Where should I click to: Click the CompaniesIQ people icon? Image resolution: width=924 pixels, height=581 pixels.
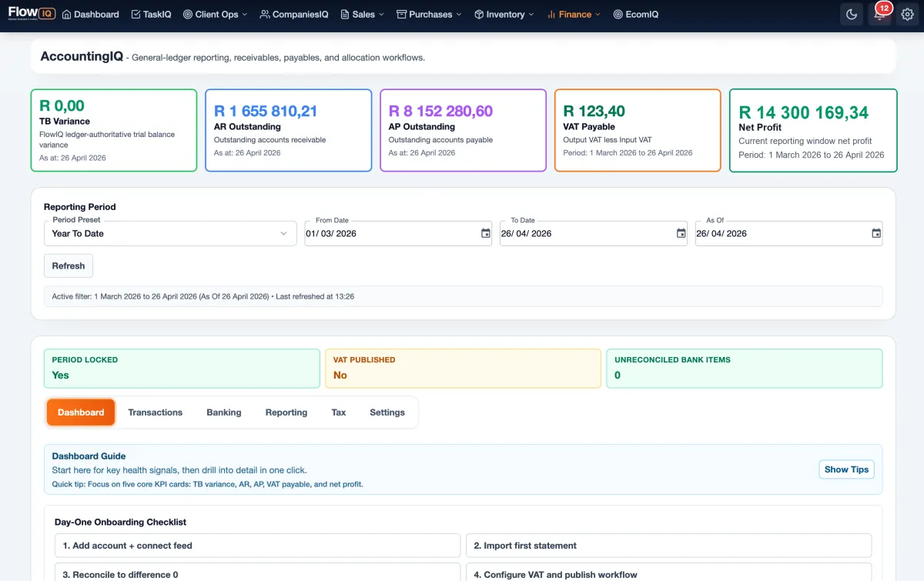point(265,15)
